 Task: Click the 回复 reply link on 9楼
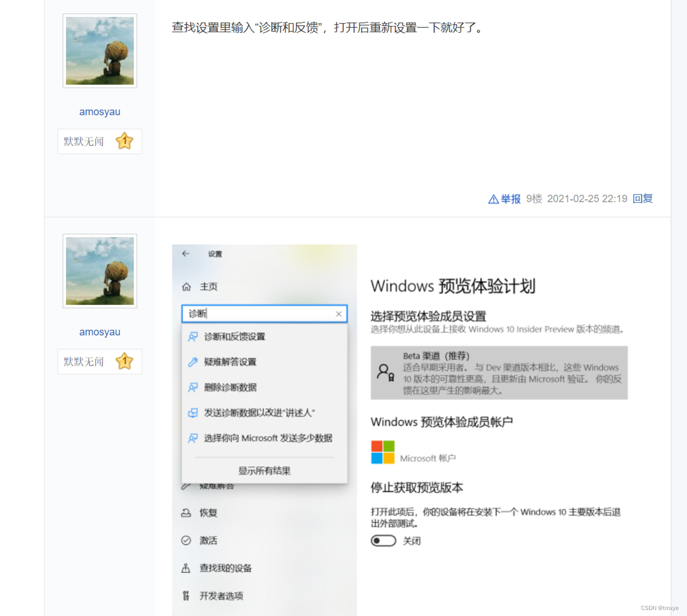(643, 199)
